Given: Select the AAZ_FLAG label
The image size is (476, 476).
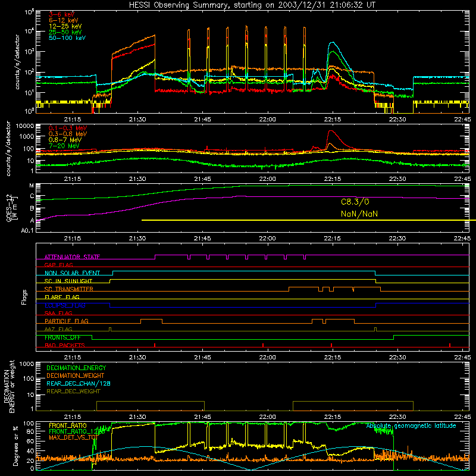Looking at the screenshot, I should coord(58,329).
